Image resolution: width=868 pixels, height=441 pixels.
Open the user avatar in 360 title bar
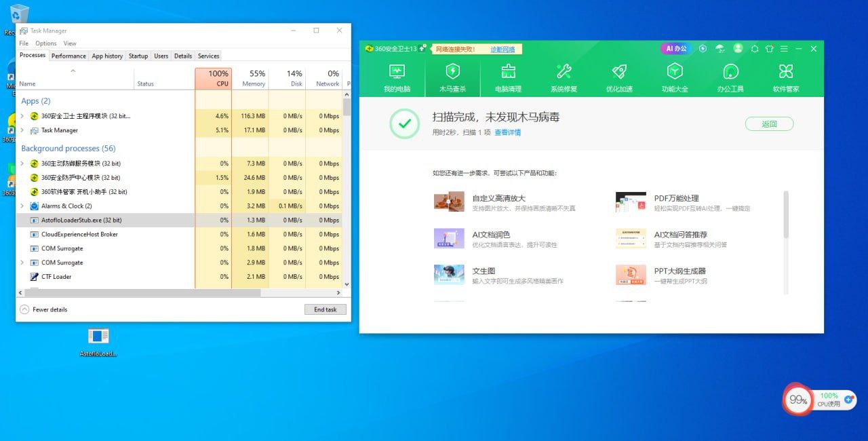pyautogui.click(x=738, y=49)
